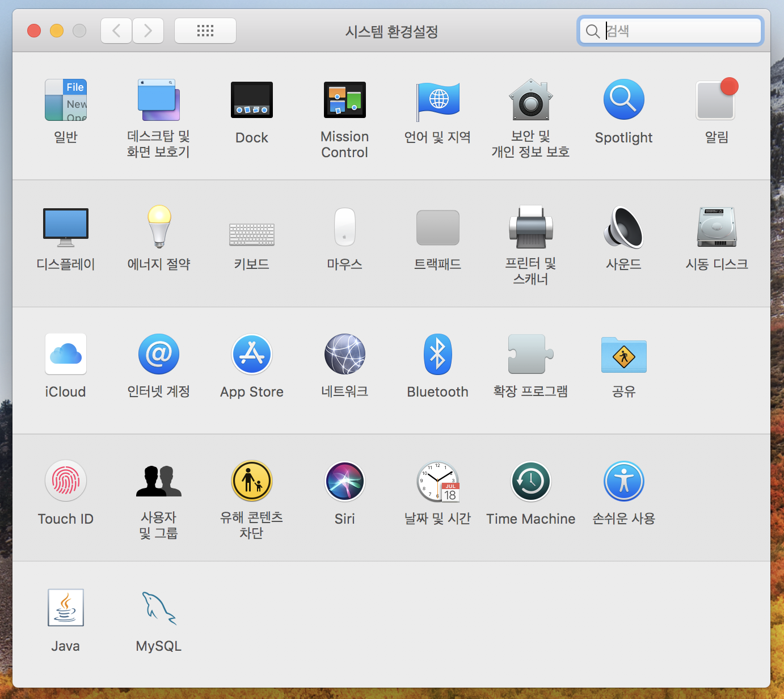Open 알림 notifications pane
784x699 pixels.
click(717, 99)
